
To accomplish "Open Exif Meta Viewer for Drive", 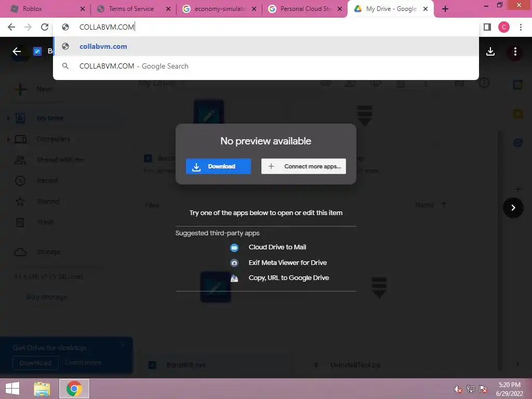I will tap(278, 262).
